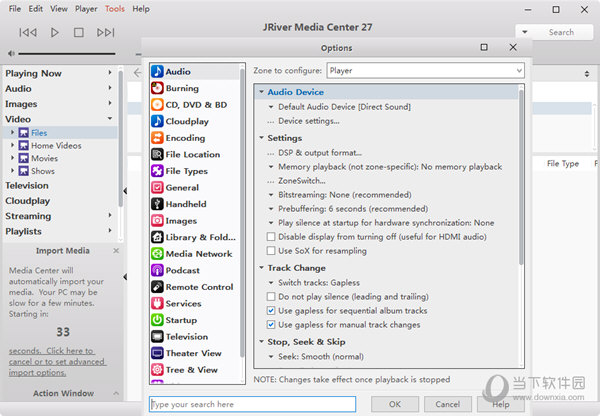This screenshot has height=416, width=600.
Task: Open Device settings... link
Action: [309, 121]
